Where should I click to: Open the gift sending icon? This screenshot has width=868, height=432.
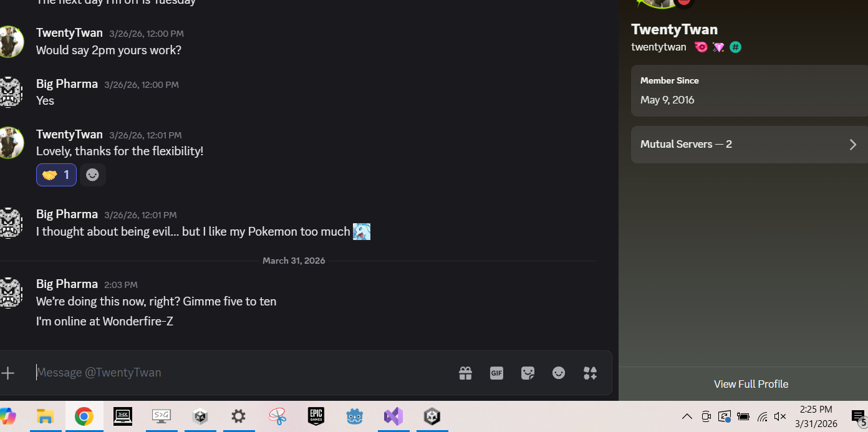[465, 373]
